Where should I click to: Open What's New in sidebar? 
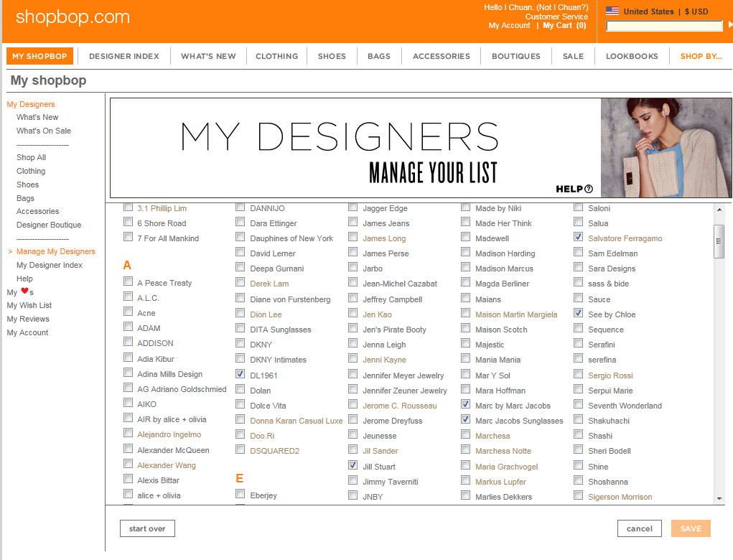(37, 117)
